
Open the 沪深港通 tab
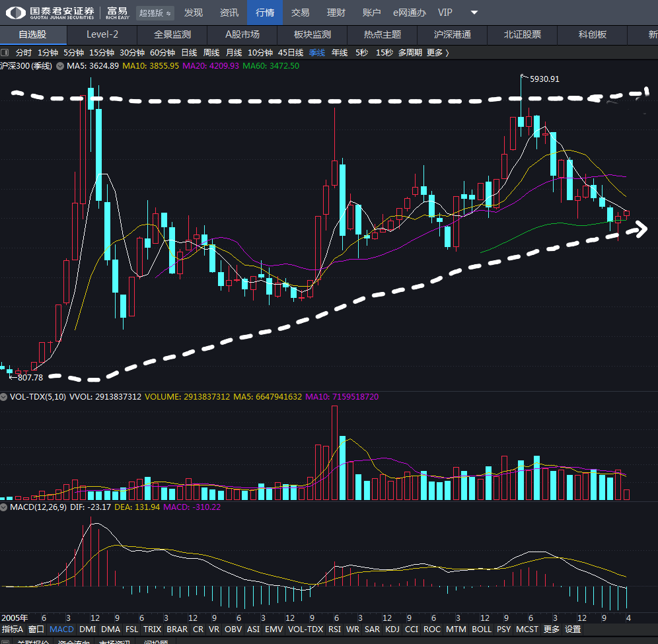coord(452,34)
